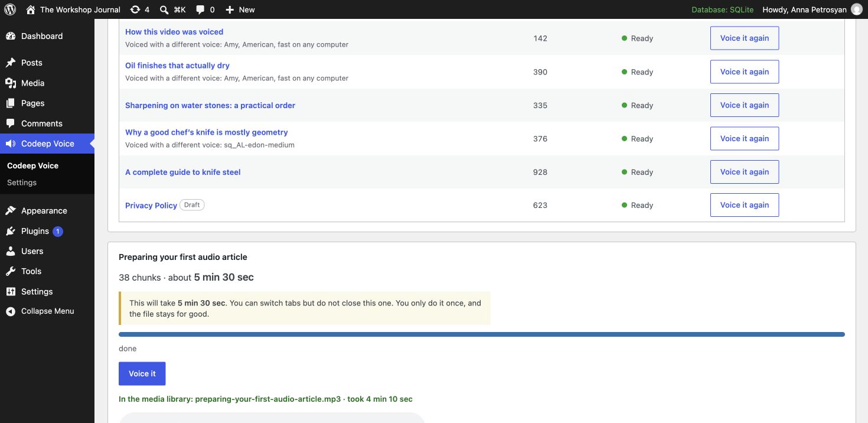This screenshot has height=423, width=868.
Task: Open 'A complete guide to knife steel'
Action: [x=183, y=172]
